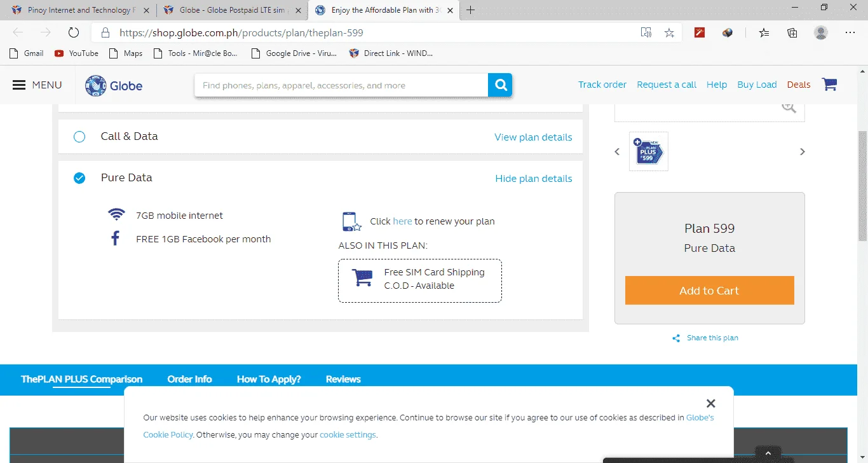Open the cookie settings link
This screenshot has height=463, width=868.
pos(348,435)
